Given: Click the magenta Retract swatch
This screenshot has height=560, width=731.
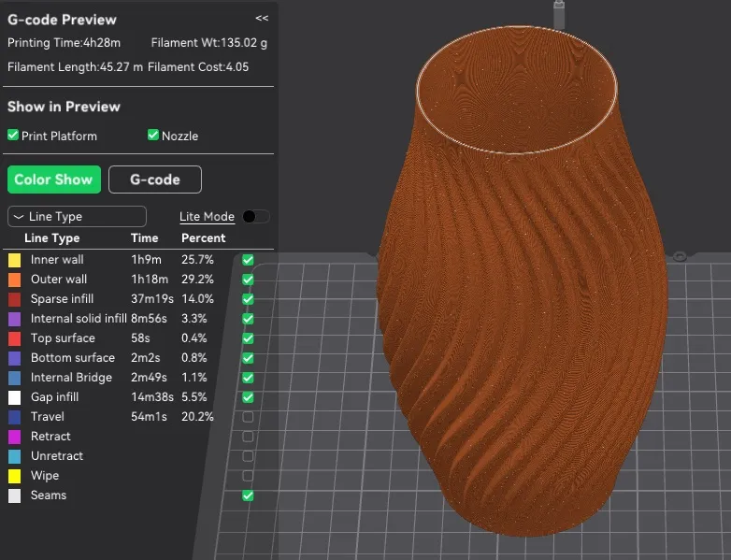Looking at the screenshot, I should click(x=14, y=437).
